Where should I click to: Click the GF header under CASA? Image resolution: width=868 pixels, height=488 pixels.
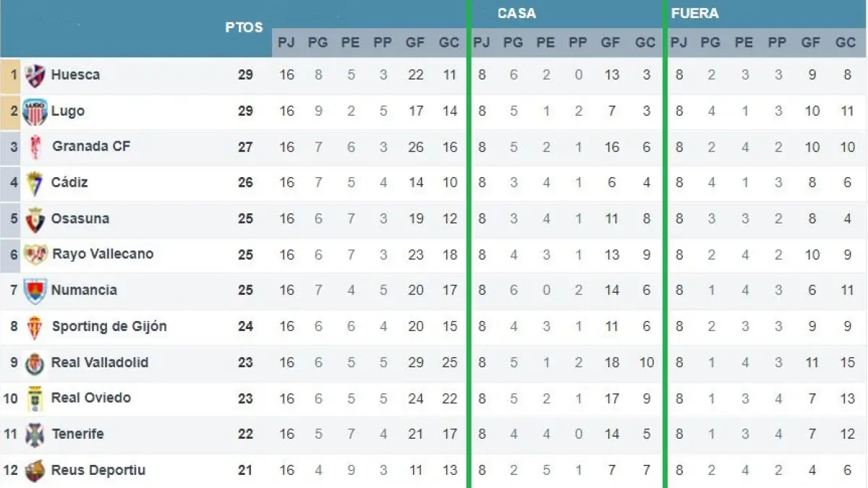tap(610, 43)
